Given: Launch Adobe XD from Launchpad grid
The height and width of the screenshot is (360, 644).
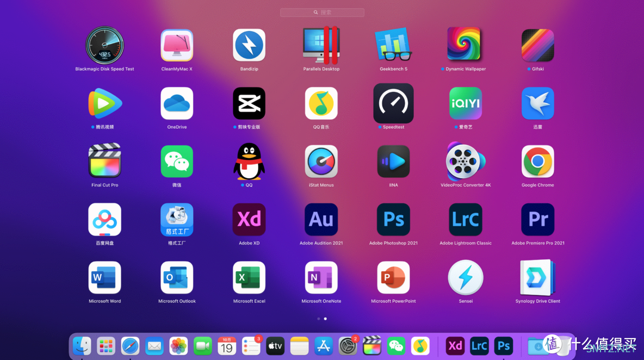Looking at the screenshot, I should coord(249,219).
